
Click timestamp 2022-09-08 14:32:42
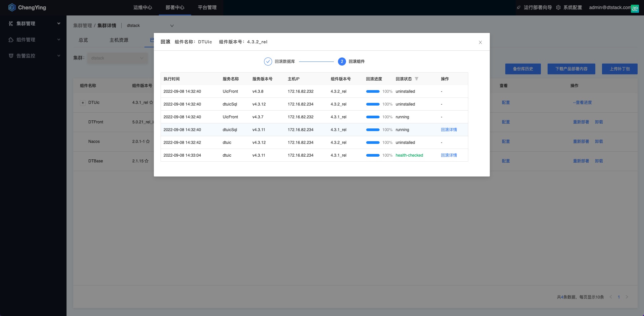coord(182,143)
